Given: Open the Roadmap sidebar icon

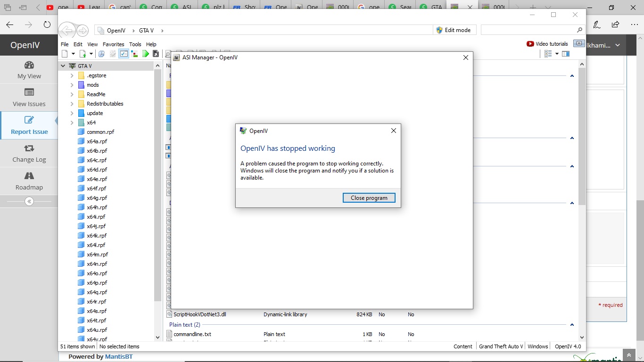Looking at the screenshot, I should click(x=29, y=176).
